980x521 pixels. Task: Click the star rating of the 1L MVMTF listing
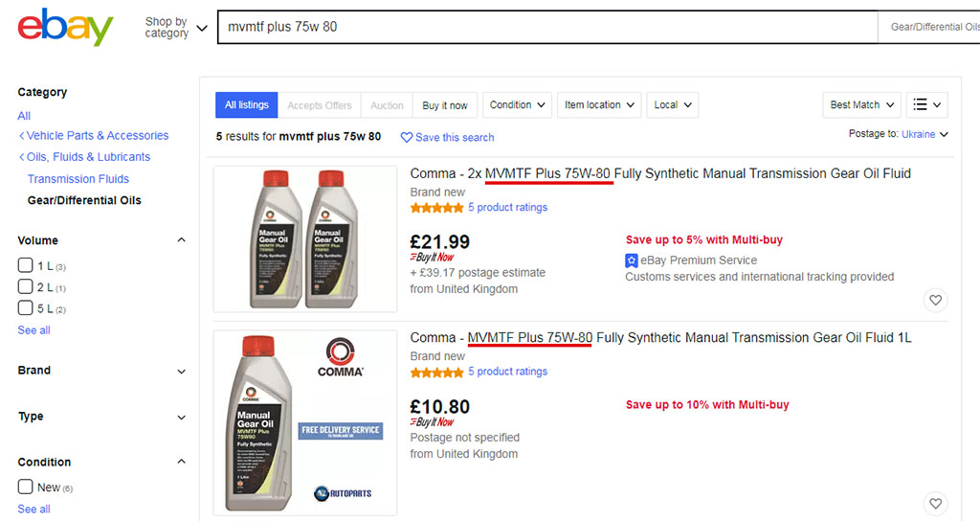436,373
